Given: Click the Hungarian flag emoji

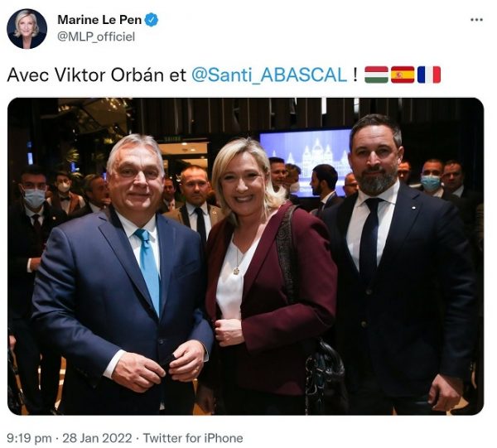Looking at the screenshot, I should click(x=376, y=75).
